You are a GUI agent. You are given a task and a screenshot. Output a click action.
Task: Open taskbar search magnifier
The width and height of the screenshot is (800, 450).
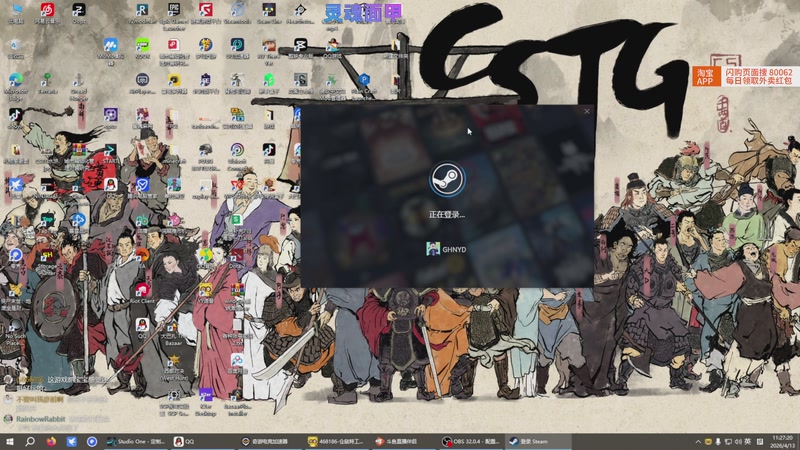tap(30, 441)
